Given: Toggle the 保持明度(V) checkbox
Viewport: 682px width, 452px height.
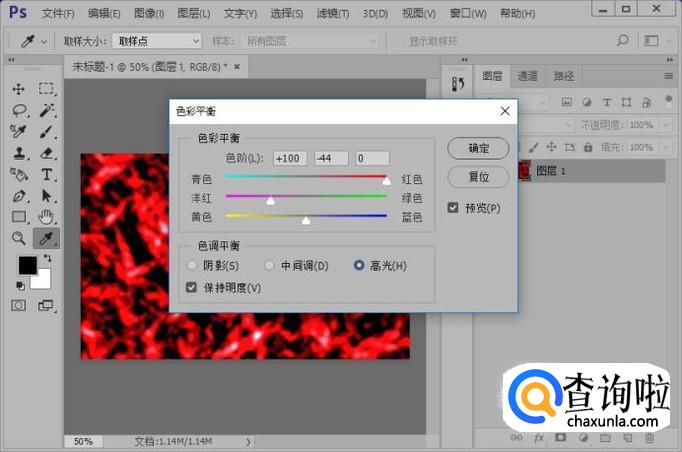Looking at the screenshot, I should [191, 287].
